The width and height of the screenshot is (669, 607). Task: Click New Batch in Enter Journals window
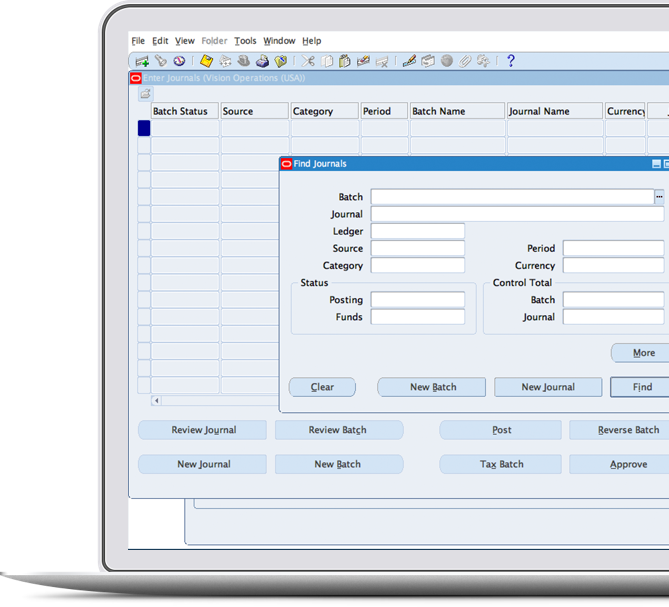tap(339, 464)
